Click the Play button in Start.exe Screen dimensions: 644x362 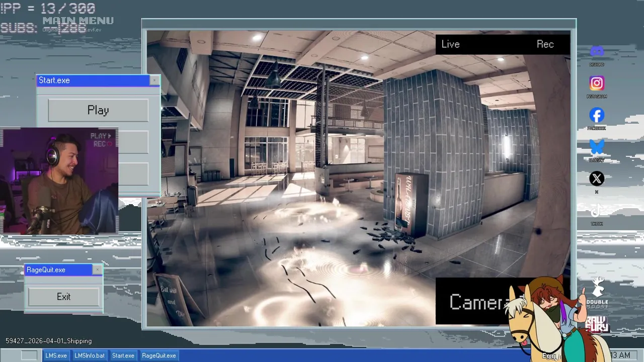[x=98, y=110]
